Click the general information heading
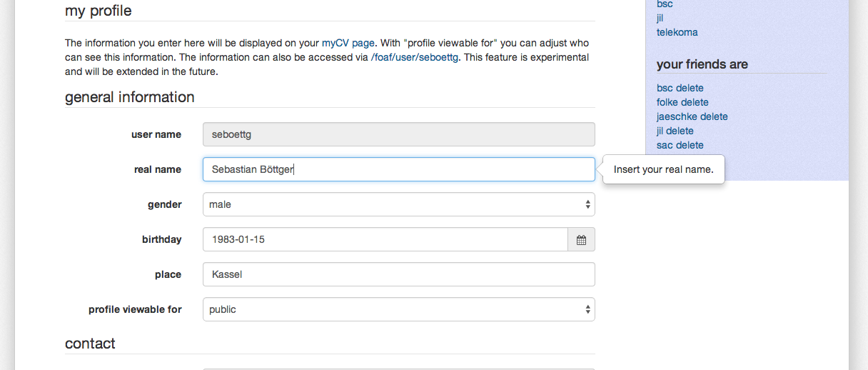This screenshot has width=868, height=370. pyautogui.click(x=130, y=97)
